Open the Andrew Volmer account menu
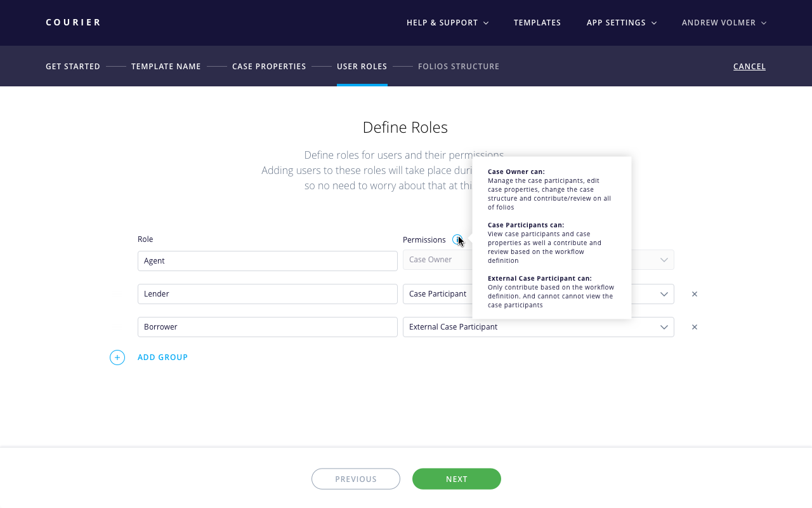The height and width of the screenshot is (508, 812). (724, 23)
